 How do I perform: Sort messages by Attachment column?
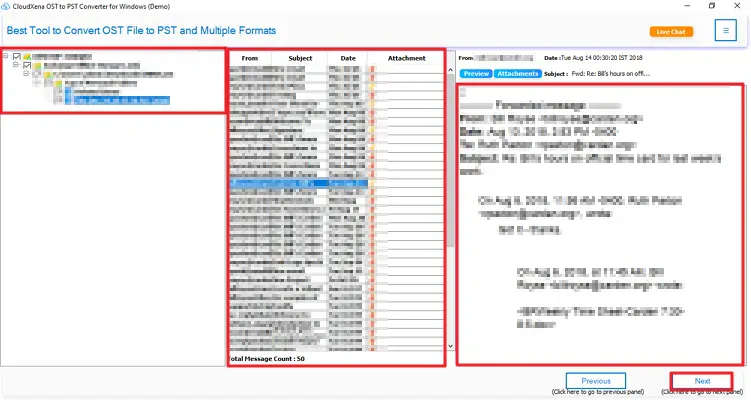point(406,58)
